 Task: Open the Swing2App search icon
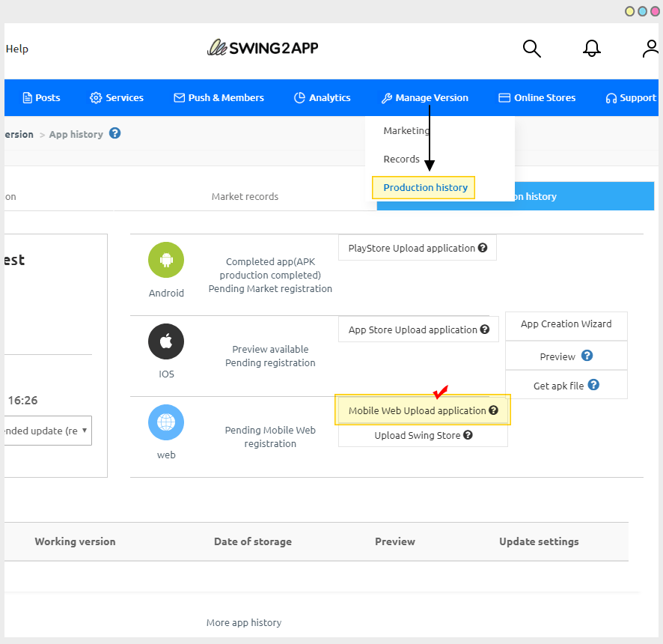[x=531, y=48]
